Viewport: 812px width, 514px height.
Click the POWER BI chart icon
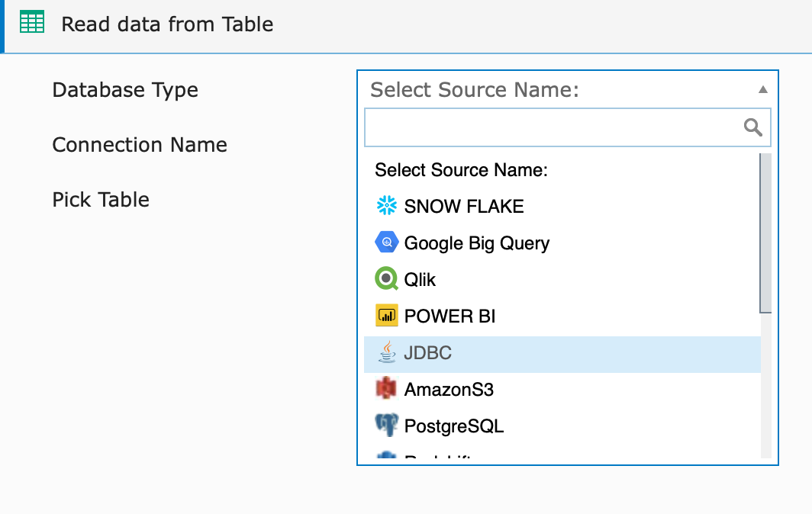(386, 315)
